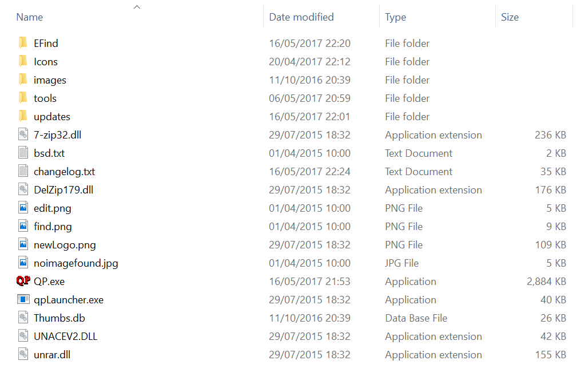This screenshot has width=588, height=384.
Task: Click the 2 KB size value
Action: (556, 153)
